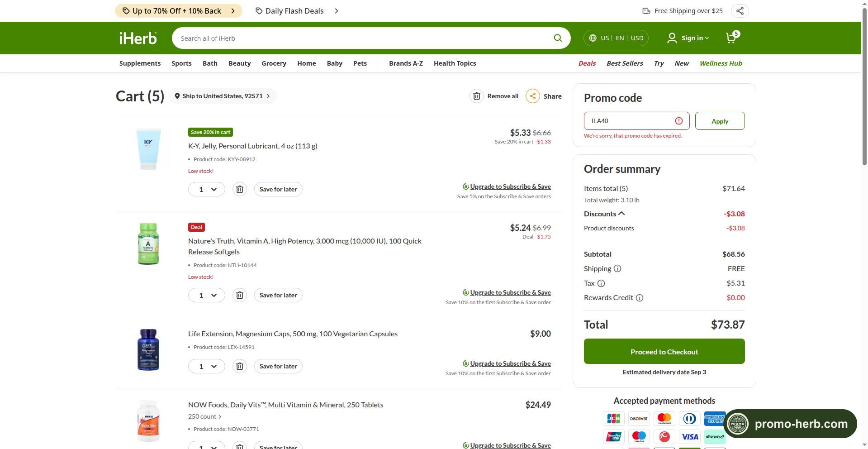Open Best Sellers menu item
The width and height of the screenshot is (868, 449).
(625, 63)
